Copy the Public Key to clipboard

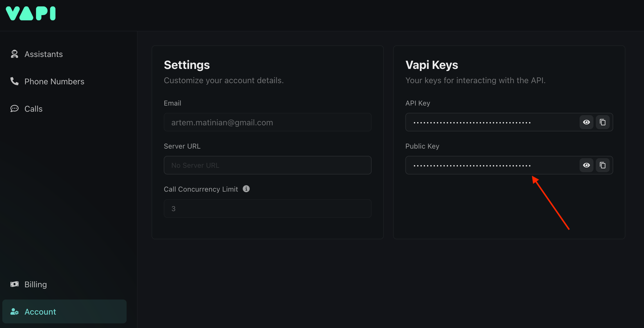click(x=602, y=165)
